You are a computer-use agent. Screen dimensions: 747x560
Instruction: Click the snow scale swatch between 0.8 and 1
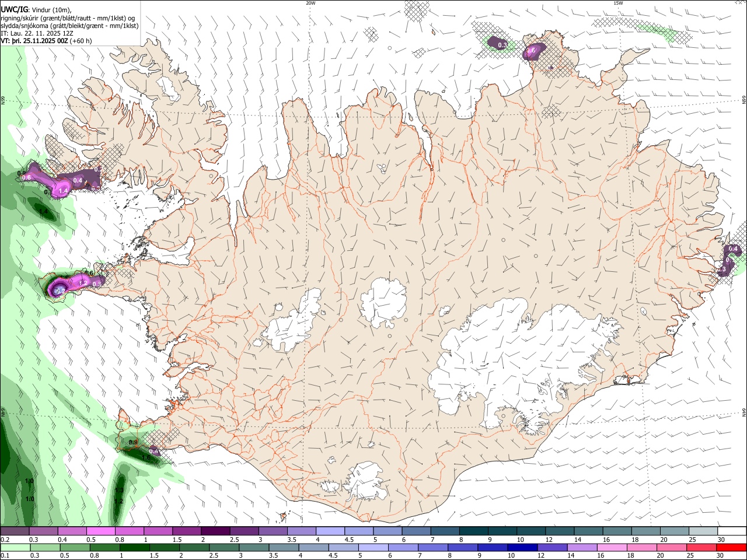[x=130, y=531]
